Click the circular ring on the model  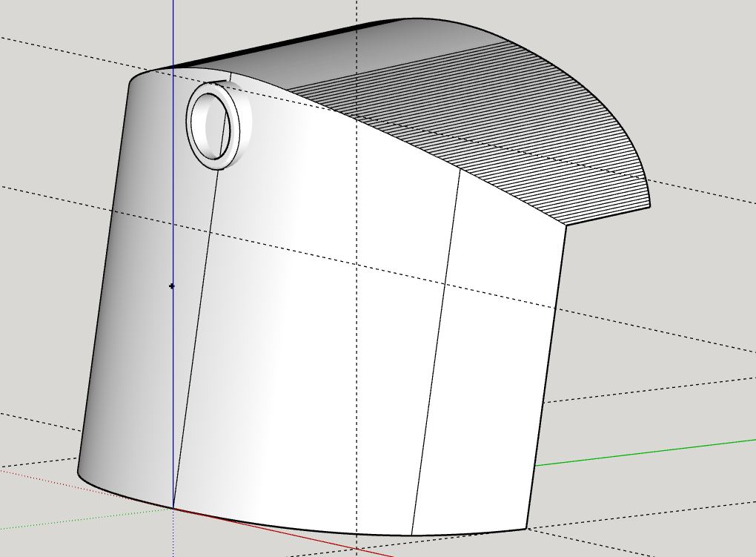tap(236, 125)
